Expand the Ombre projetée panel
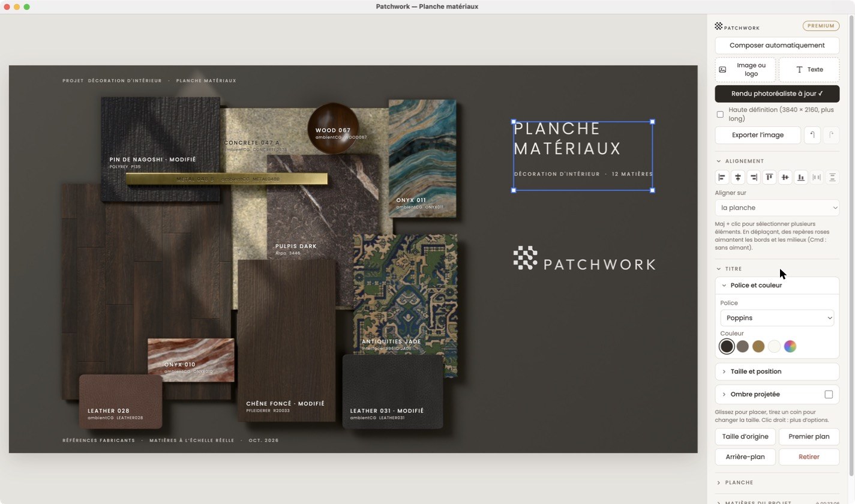The width and height of the screenshot is (855, 504). [x=768, y=394]
